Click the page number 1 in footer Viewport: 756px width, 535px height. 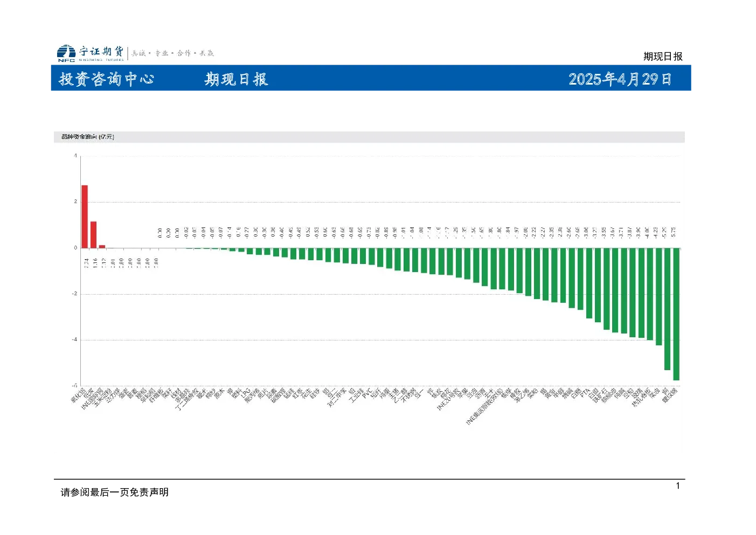click(678, 486)
